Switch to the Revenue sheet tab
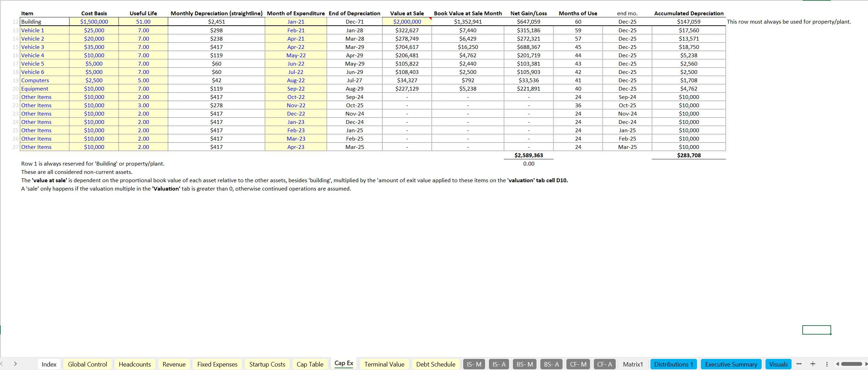Image resolution: width=868 pixels, height=370 pixels. pos(174,364)
